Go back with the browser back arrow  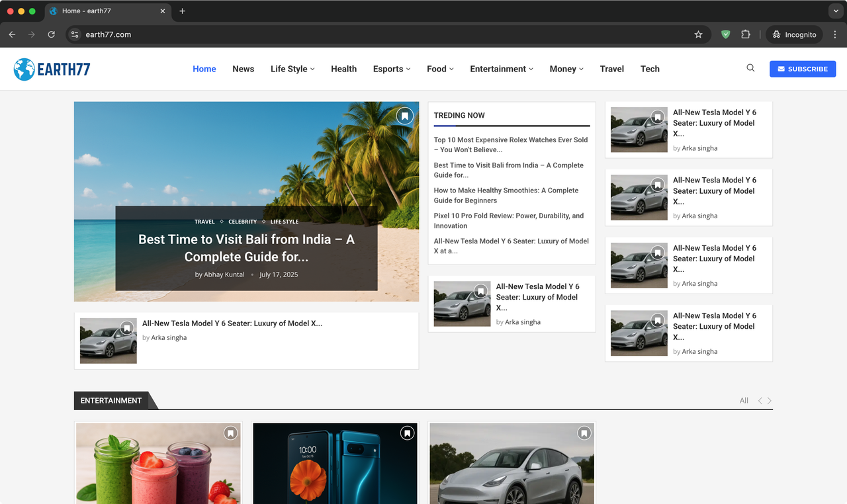point(12,34)
